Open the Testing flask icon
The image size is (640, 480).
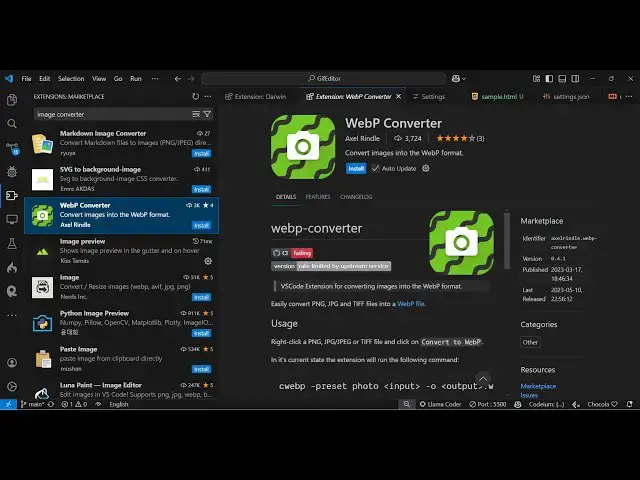pos(12,244)
